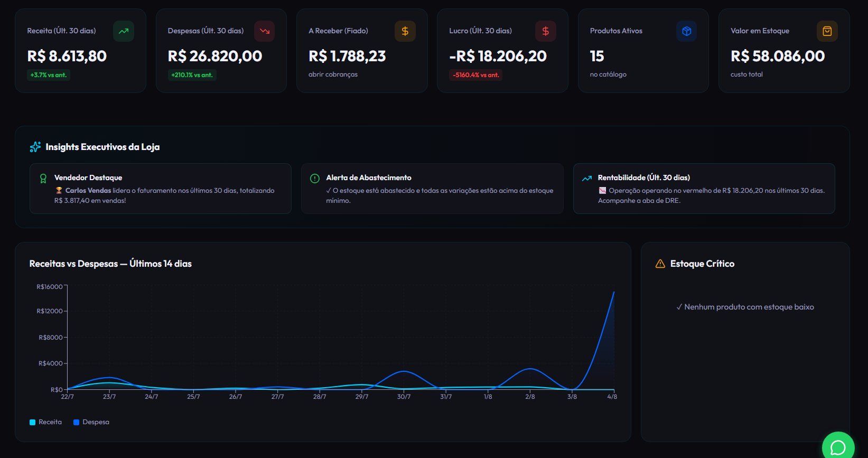
Task: Click the cyan Receita legend color square
Action: pos(32,422)
